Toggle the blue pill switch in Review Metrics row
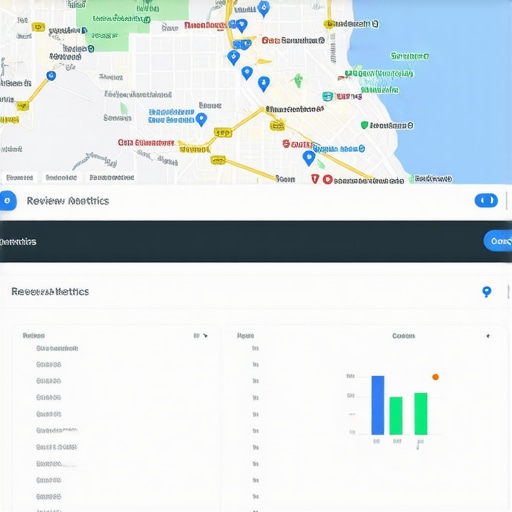The width and height of the screenshot is (512, 512). pos(486,200)
